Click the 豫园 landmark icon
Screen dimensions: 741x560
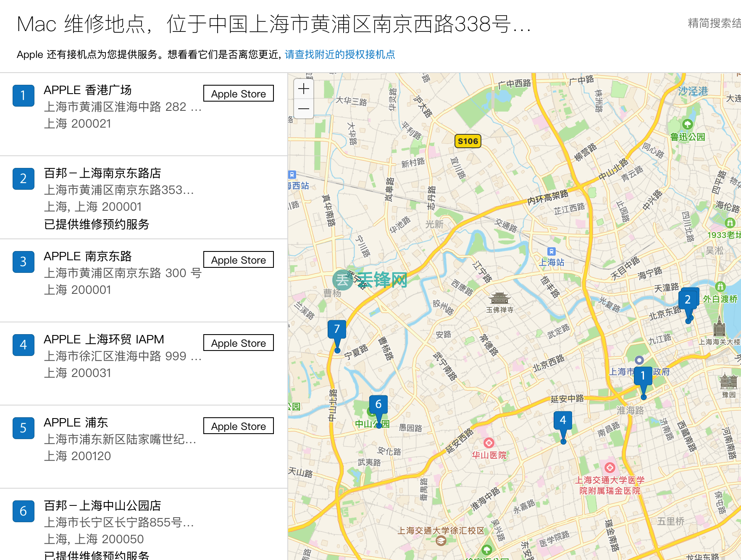point(728,382)
